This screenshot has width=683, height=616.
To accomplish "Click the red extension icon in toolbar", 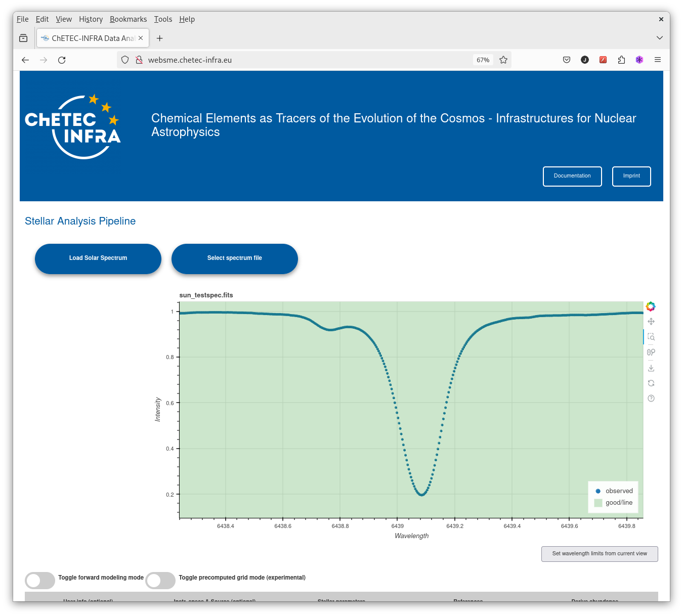I will pyautogui.click(x=603, y=60).
